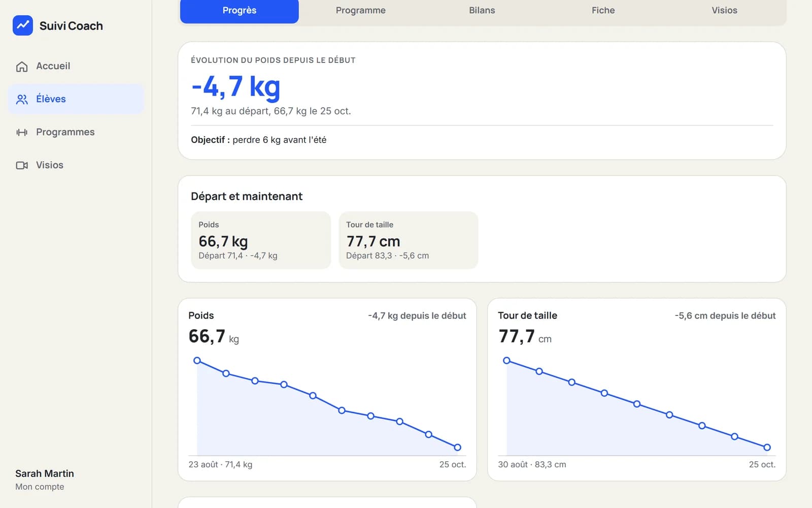Click the Élèves people icon

[22, 99]
